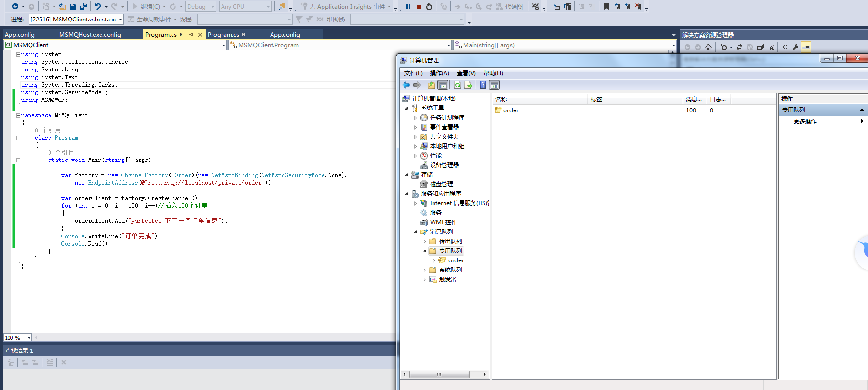Screen dimensions: 868x390
Task: Expand the 任务计划程序 tree node
Action: coord(415,118)
